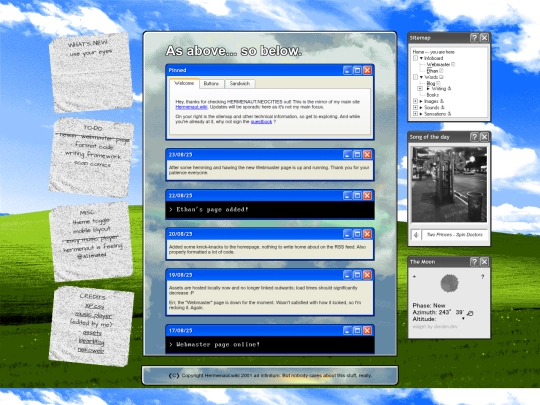
Task: Click 'Two Princes - Spin Doctors' track title
Action: [455, 235]
